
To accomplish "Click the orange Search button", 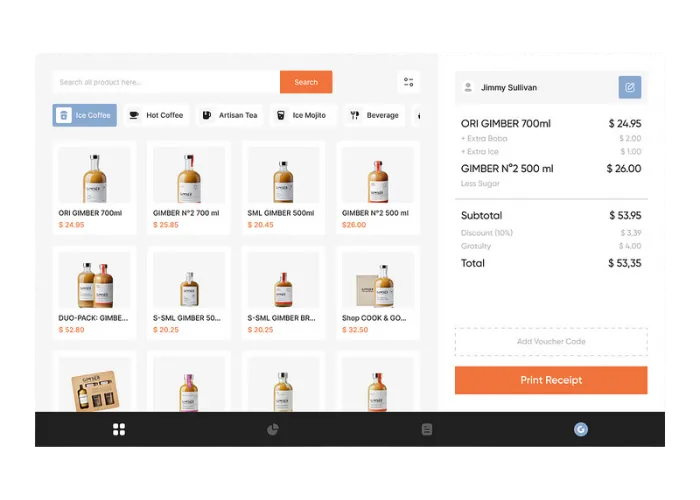I will 306,82.
